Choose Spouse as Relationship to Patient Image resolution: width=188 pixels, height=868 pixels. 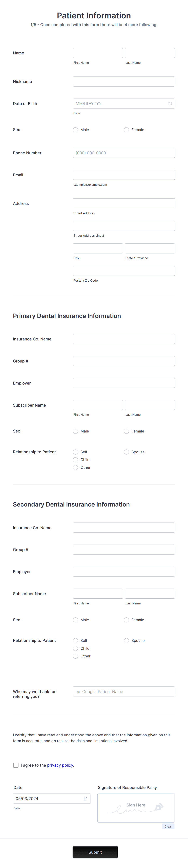126,452
